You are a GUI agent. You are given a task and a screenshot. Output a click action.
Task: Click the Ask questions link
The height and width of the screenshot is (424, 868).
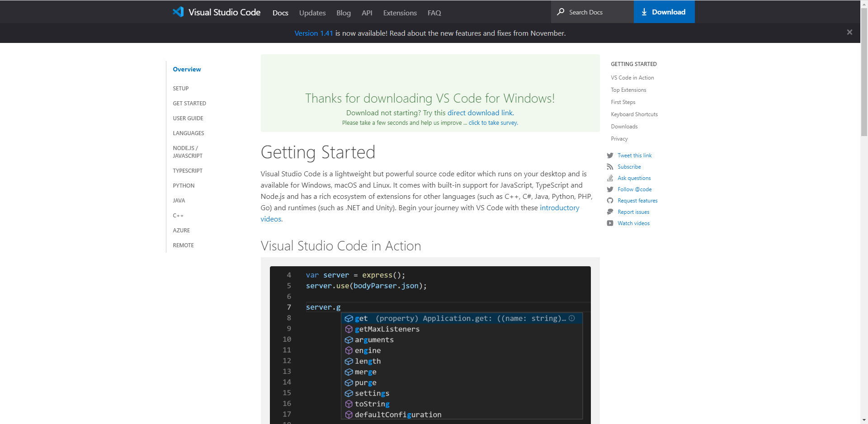tap(634, 178)
